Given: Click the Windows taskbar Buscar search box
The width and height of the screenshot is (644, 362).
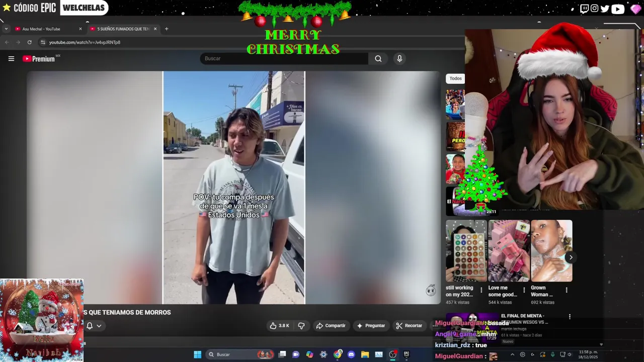Looking at the screenshot, I should 240,354.
